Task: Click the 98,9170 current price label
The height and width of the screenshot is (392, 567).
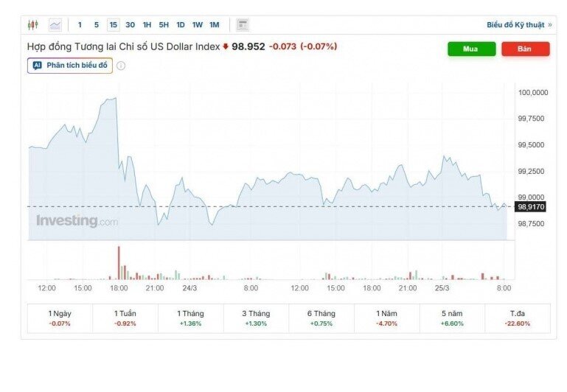Action: pyautogui.click(x=530, y=207)
